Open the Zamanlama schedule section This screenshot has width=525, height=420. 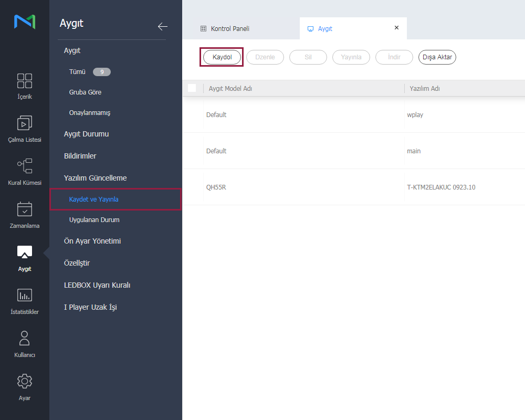click(x=25, y=215)
